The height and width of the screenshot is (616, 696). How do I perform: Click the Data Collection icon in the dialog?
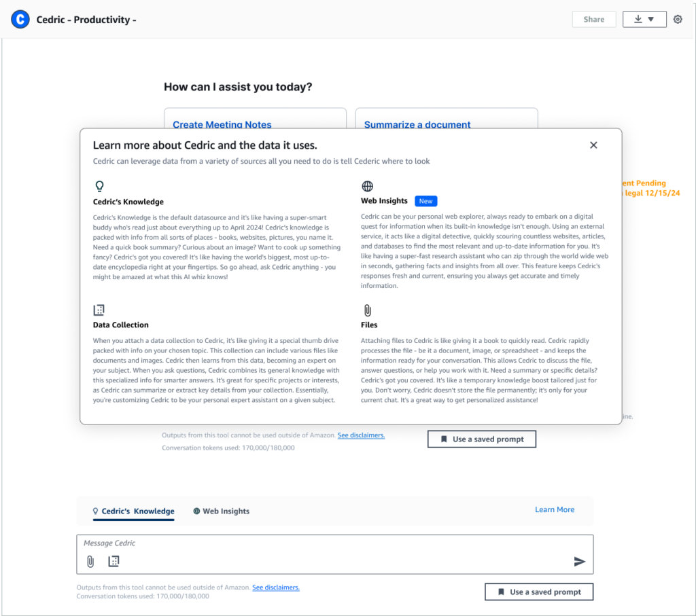[99, 310]
